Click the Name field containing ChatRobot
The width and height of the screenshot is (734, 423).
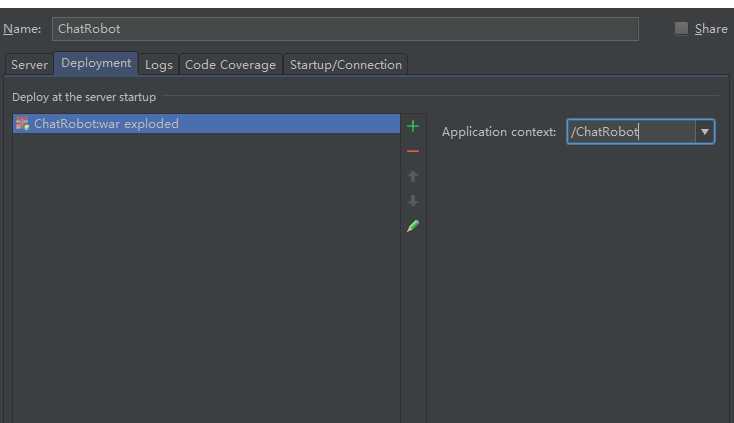[x=345, y=29]
